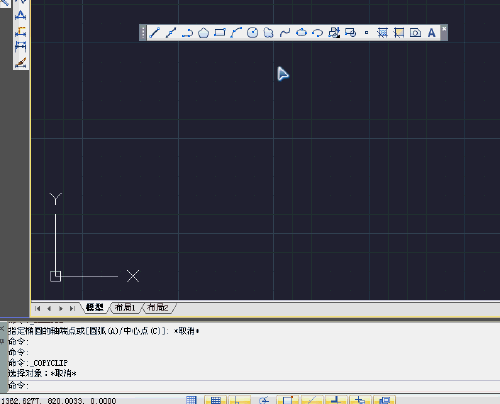Pick the Spline curve tool

(x=285, y=33)
